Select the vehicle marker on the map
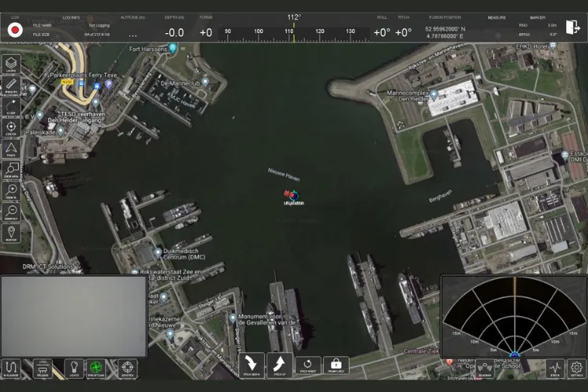Viewport: 588px width, 392px height. click(x=292, y=196)
